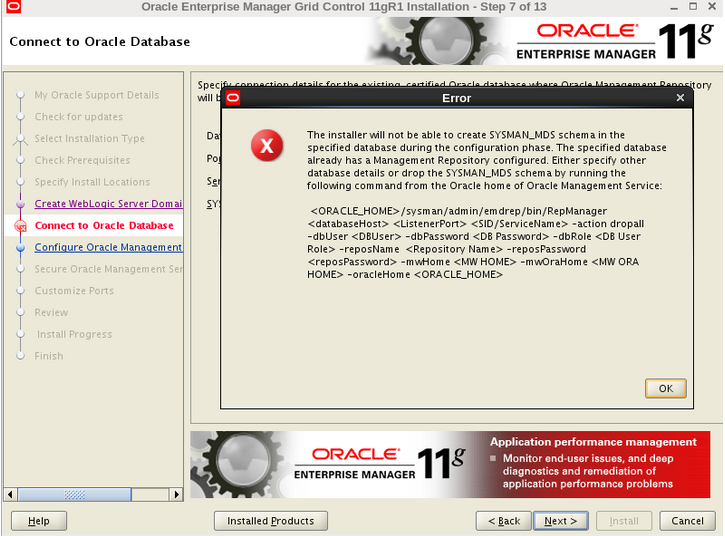The image size is (725, 536).
Task: Select Connect to Oracle Database step
Action: pos(104,225)
